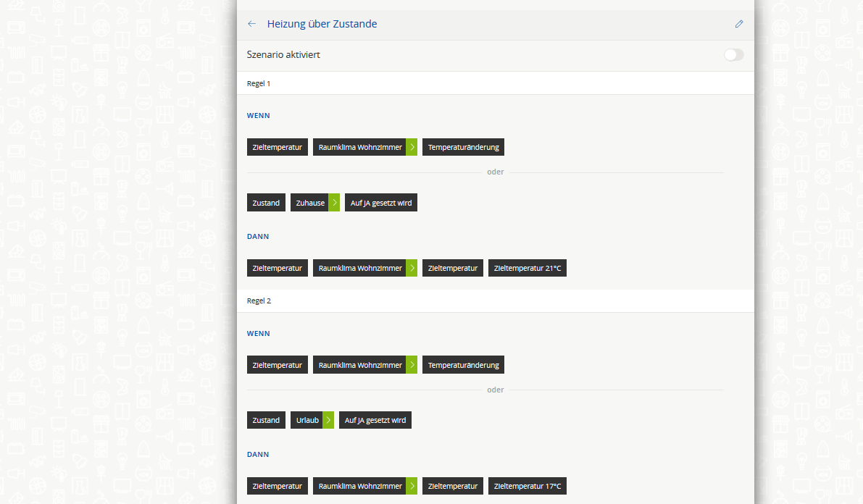Select the Urlaub state chip
Viewport: 863px width, 504px height.
[x=307, y=420]
